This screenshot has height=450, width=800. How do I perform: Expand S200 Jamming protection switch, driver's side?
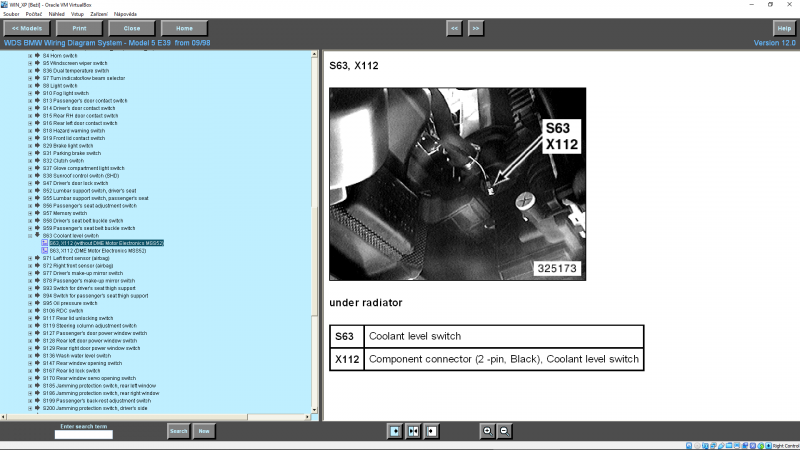pos(30,408)
